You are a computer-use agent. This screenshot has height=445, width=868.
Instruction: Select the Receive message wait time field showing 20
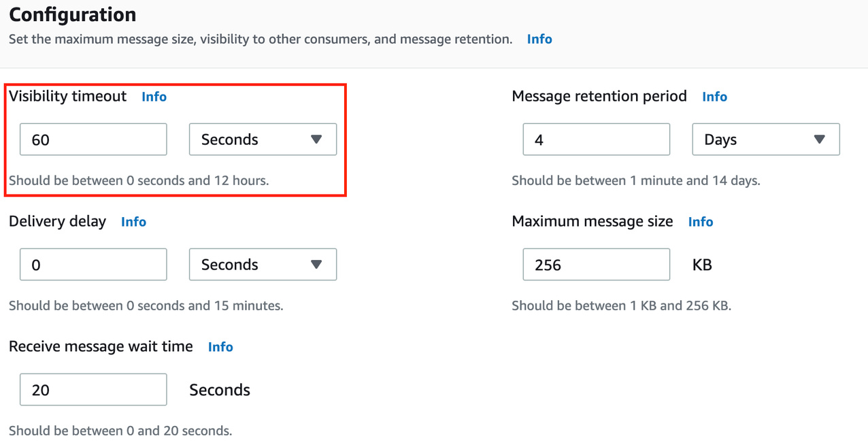point(93,389)
